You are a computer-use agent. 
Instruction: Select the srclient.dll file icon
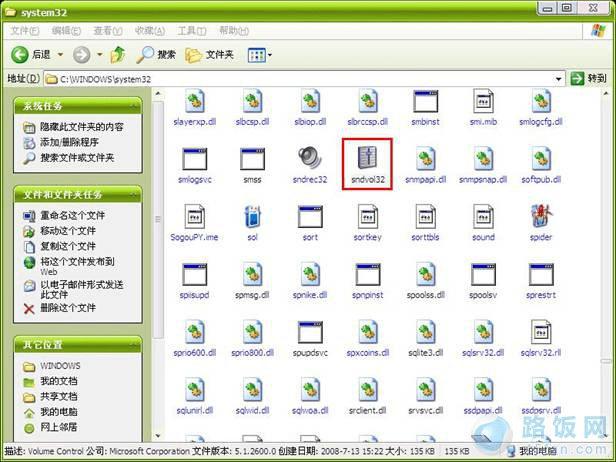367,389
